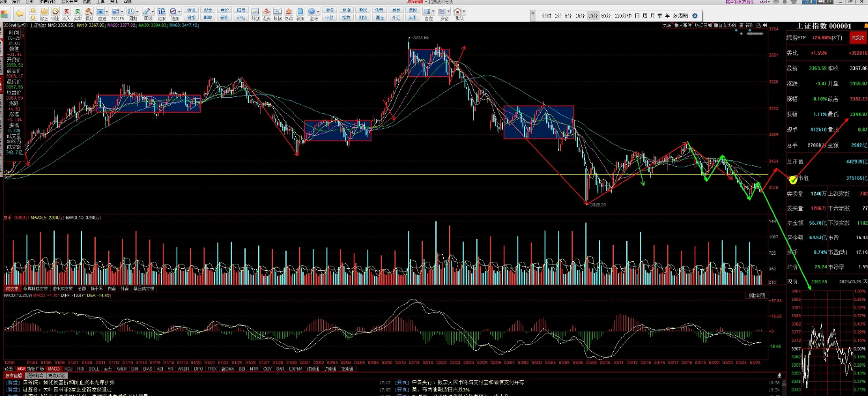Image resolution: width=868 pixels, height=396 pixels.
Task: Select the BOLL indicator tab
Action: [x=94, y=369]
